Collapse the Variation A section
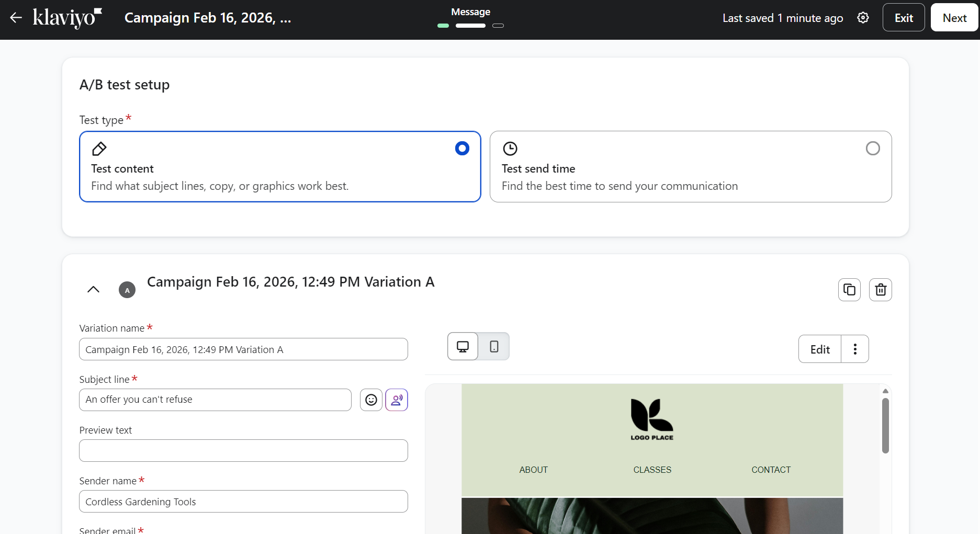This screenshot has width=980, height=534. pyautogui.click(x=93, y=289)
